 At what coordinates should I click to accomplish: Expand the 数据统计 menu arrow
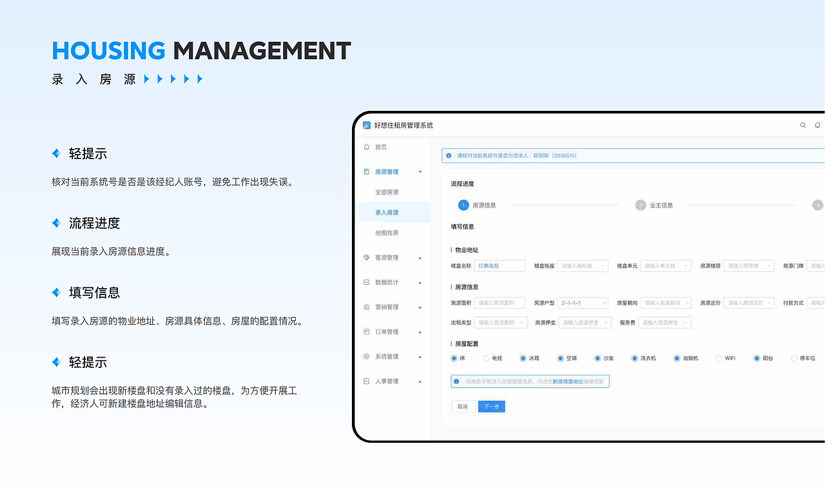tap(420, 282)
